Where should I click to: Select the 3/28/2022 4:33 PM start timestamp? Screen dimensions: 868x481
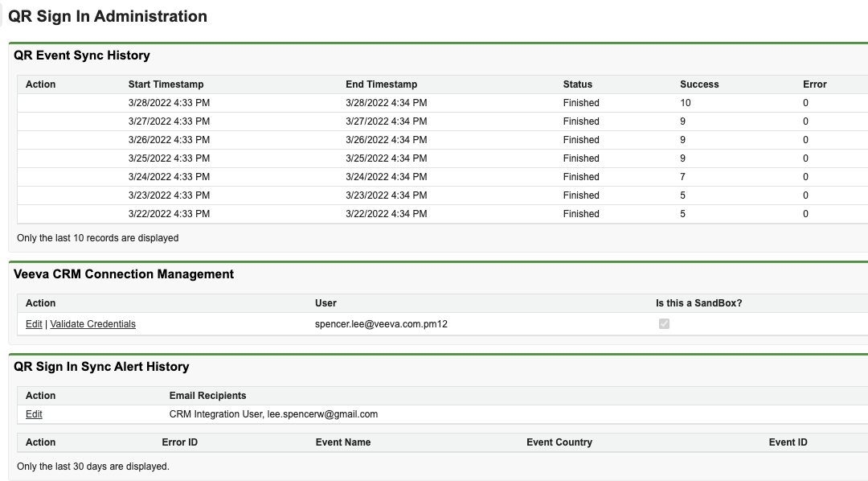click(x=169, y=103)
